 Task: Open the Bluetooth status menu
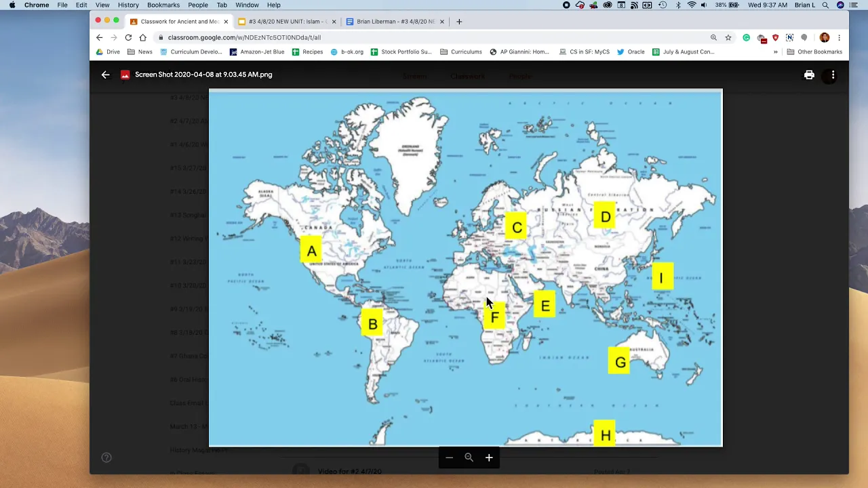[x=678, y=5]
